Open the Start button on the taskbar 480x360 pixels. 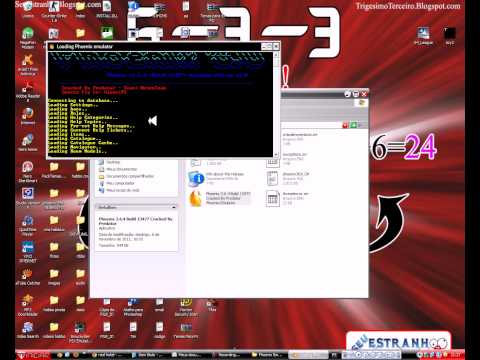point(33,355)
